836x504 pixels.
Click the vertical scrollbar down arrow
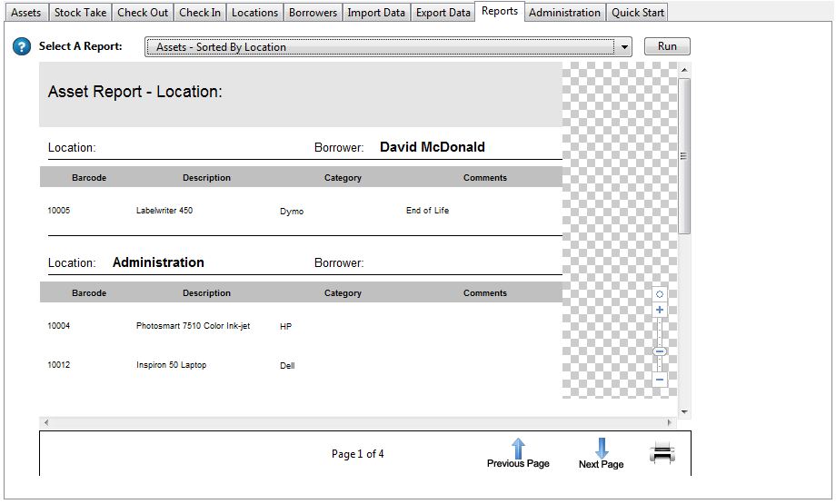point(684,411)
